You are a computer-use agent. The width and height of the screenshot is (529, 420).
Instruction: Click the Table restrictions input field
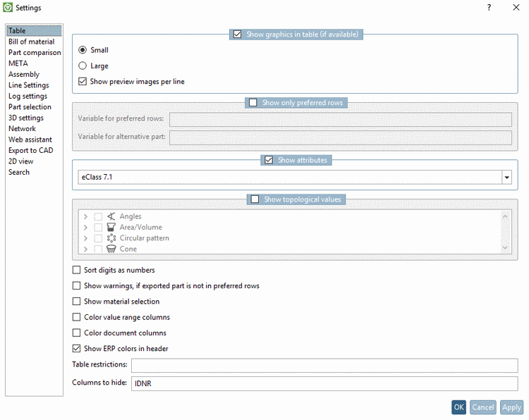(324, 365)
